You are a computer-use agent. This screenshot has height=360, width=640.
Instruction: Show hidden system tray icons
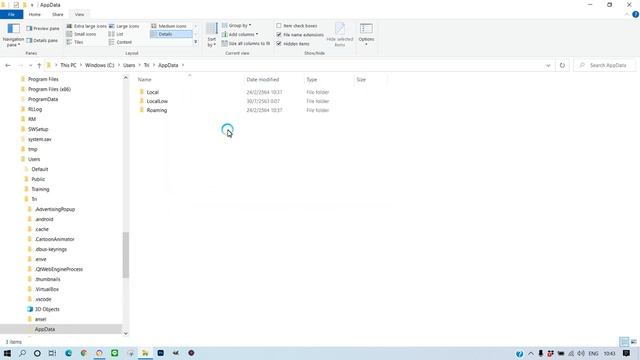531,353
